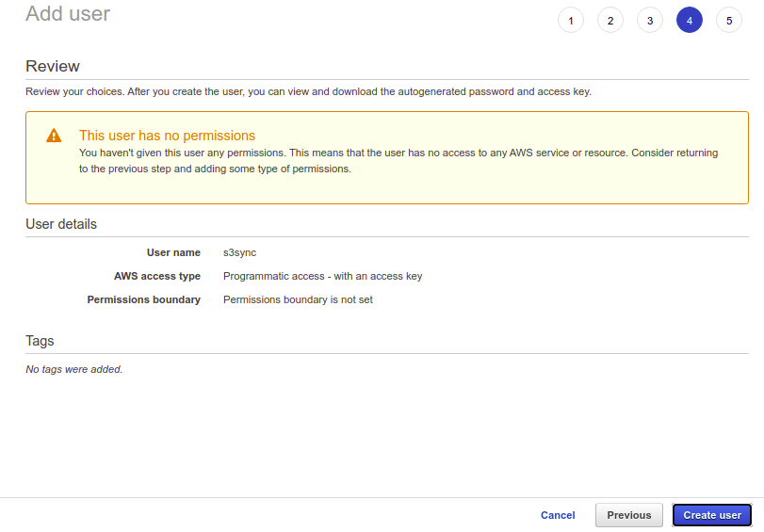Click the "AWS access type" label
Image resolution: width=764 pixels, height=532 pixels.
(157, 276)
